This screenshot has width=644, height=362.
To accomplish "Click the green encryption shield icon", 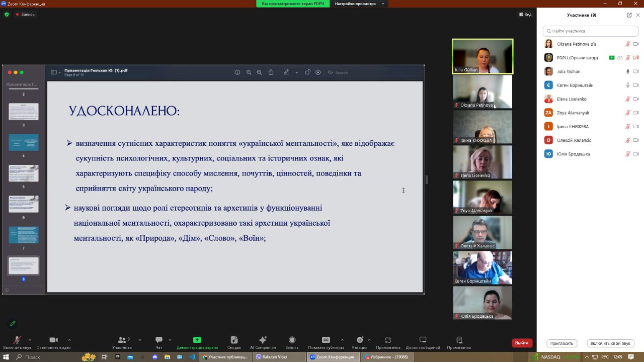I will point(7,15).
